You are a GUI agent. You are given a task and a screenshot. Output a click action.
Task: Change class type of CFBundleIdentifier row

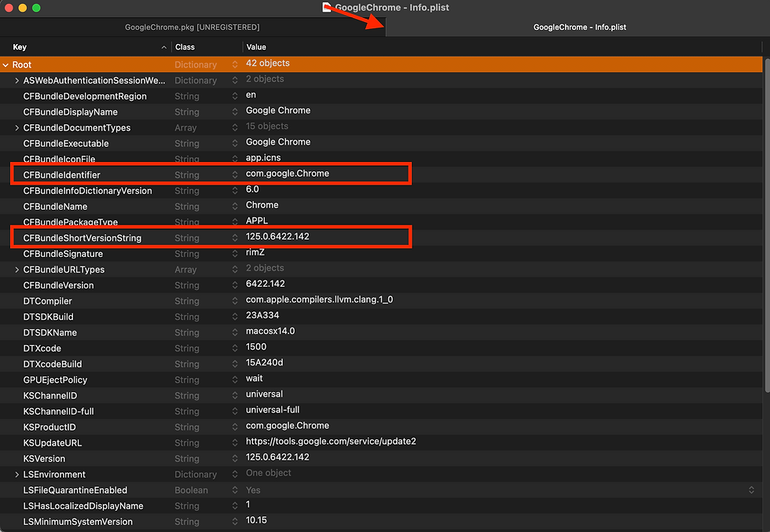(235, 175)
